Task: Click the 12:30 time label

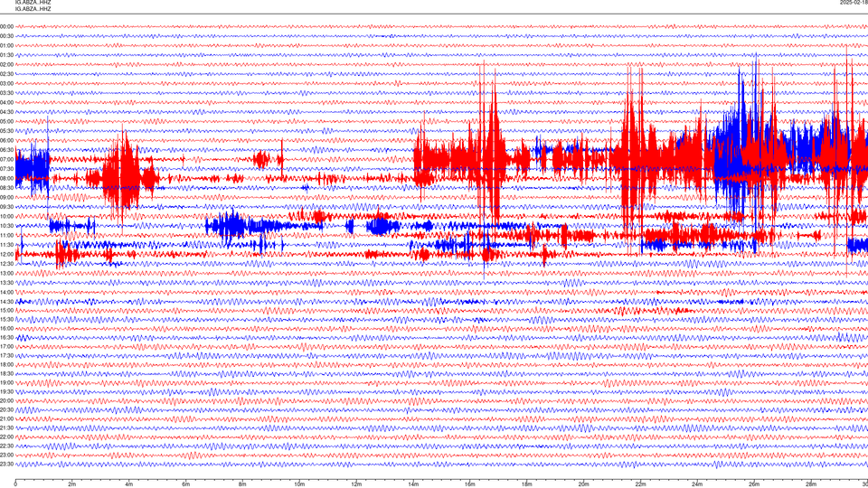Action: [x=6, y=263]
